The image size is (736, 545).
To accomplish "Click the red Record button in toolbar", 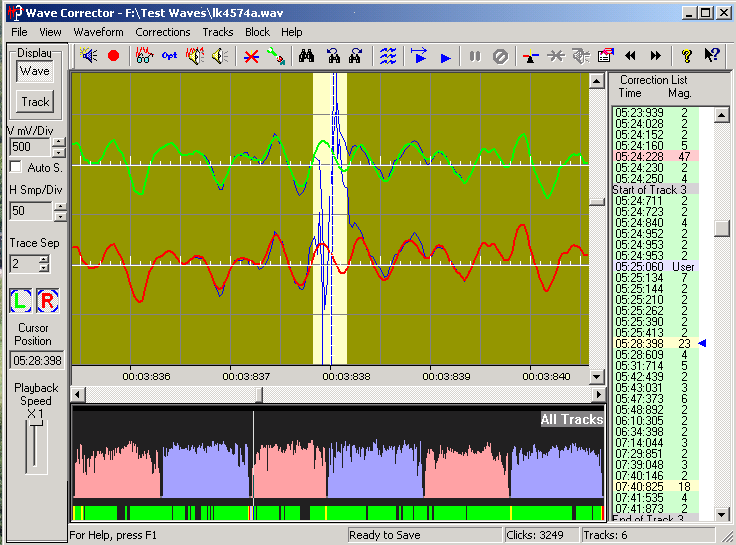I will (x=113, y=56).
